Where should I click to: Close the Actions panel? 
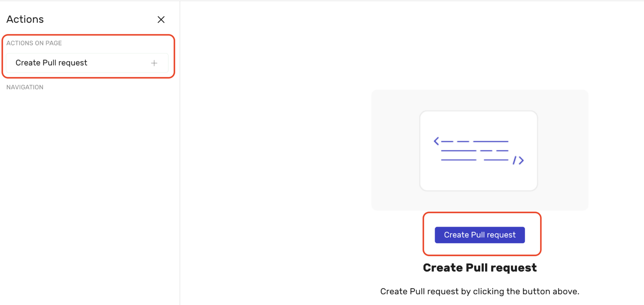[x=161, y=20]
